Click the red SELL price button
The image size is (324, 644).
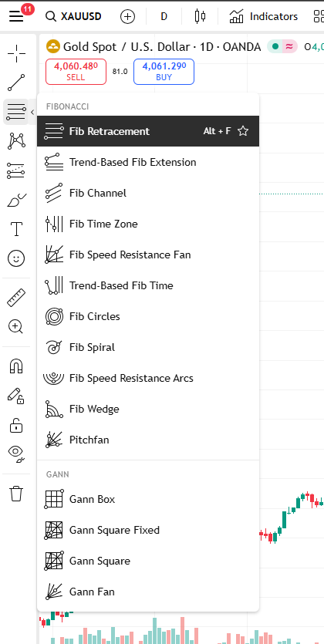[x=76, y=72]
